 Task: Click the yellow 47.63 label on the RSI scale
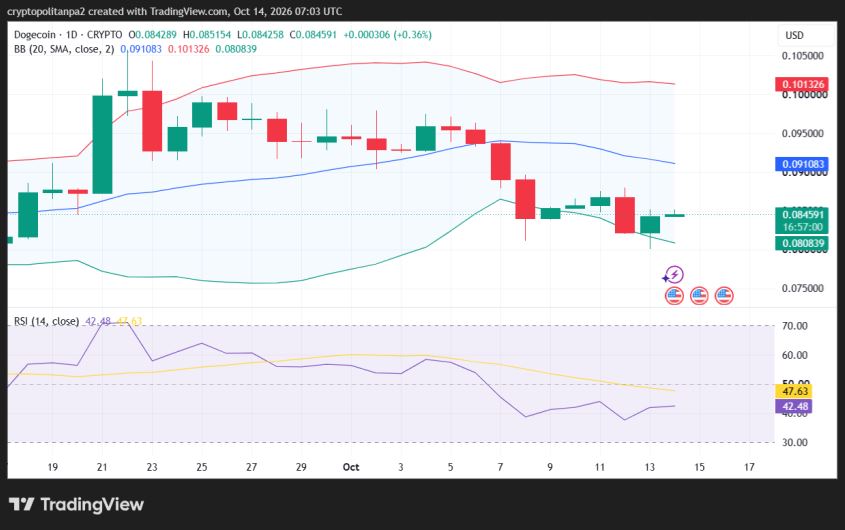click(794, 391)
